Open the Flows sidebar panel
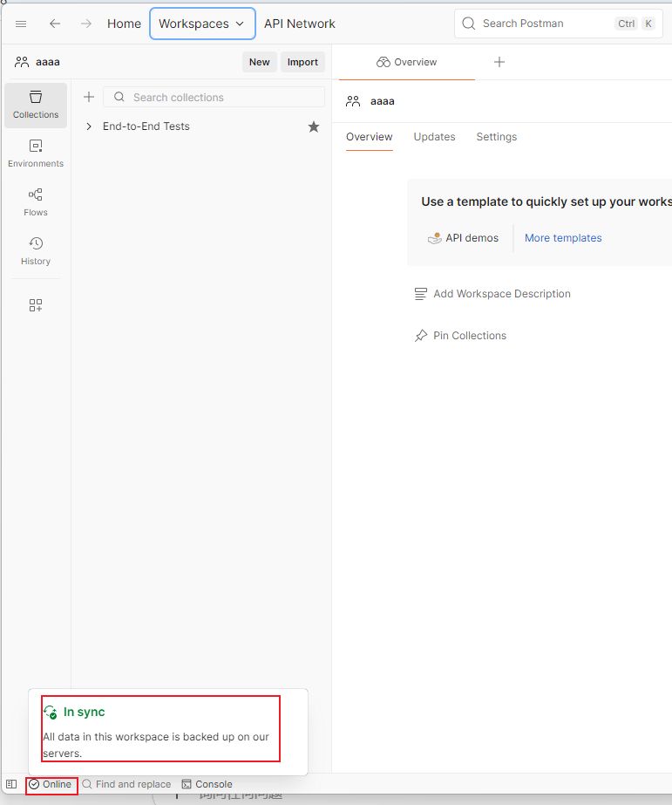The width and height of the screenshot is (672, 805). 36,202
